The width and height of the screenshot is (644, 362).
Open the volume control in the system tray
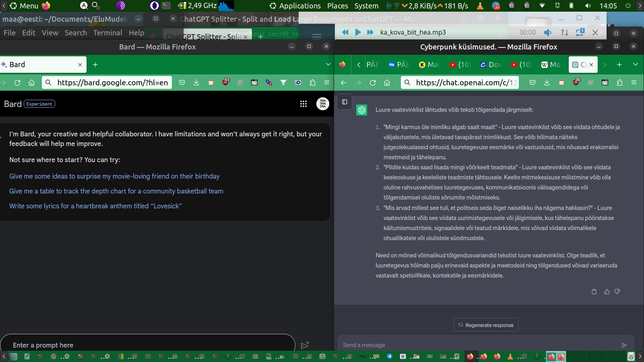[x=588, y=6]
